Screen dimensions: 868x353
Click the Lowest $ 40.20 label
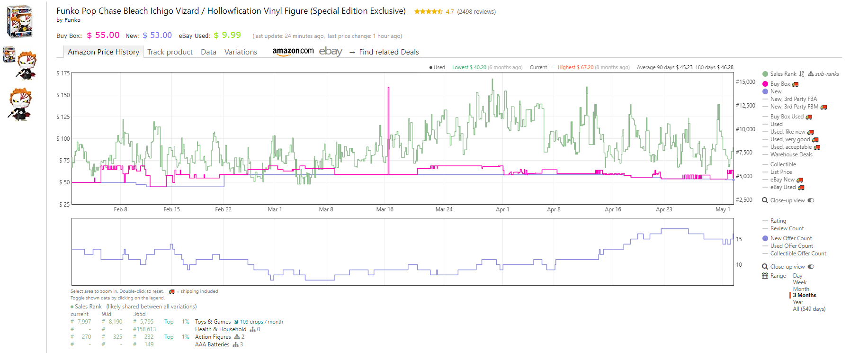coord(469,67)
